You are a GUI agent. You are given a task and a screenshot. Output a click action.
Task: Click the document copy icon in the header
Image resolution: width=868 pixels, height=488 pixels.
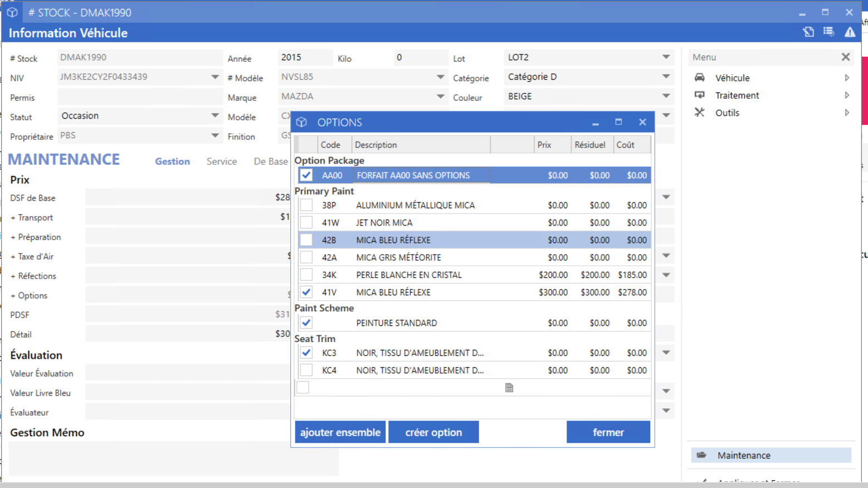[808, 32]
